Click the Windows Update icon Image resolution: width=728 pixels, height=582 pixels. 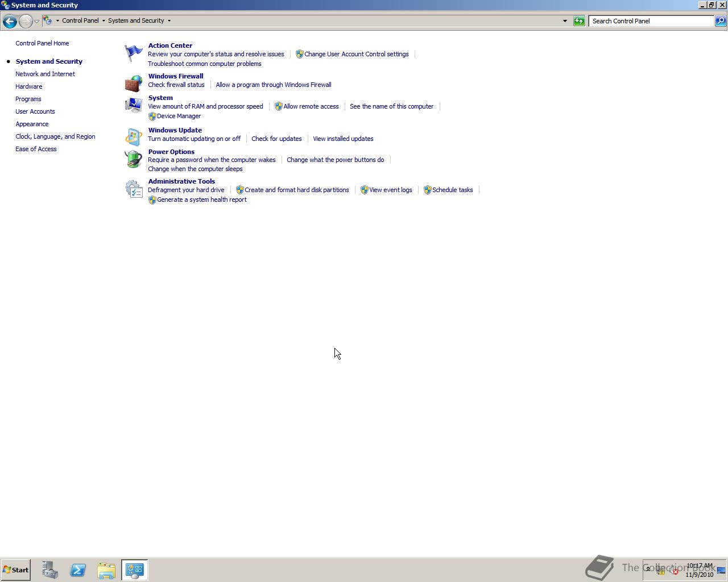point(134,137)
